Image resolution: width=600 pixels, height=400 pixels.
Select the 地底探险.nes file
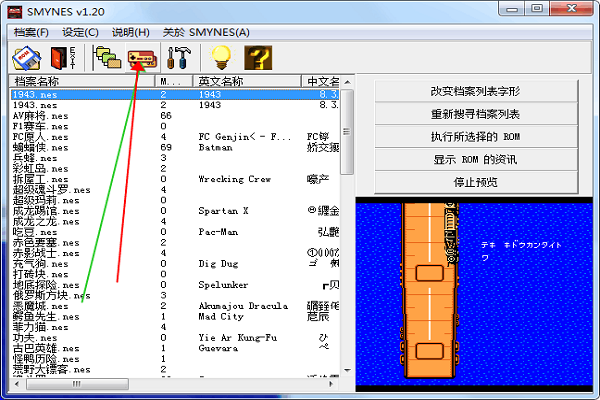(46, 285)
